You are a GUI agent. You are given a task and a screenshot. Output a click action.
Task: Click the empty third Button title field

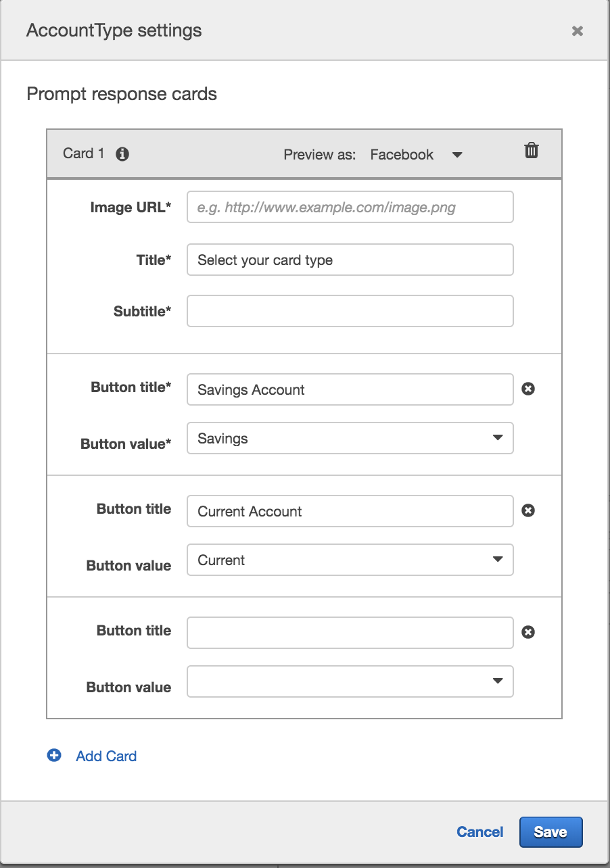350,633
